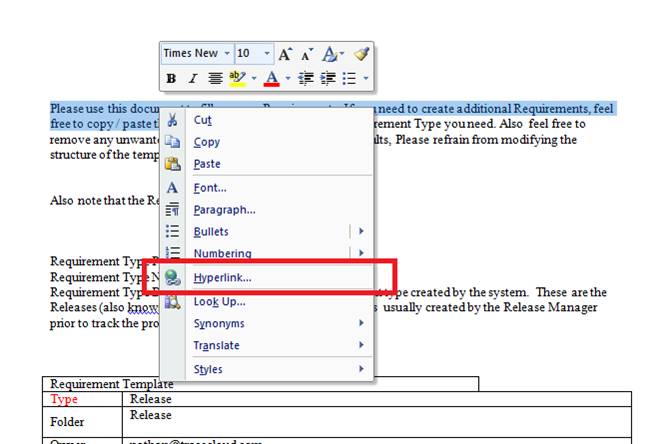Apply the yellow text highlight color
This screenshot has width=662, height=444.
point(237,78)
